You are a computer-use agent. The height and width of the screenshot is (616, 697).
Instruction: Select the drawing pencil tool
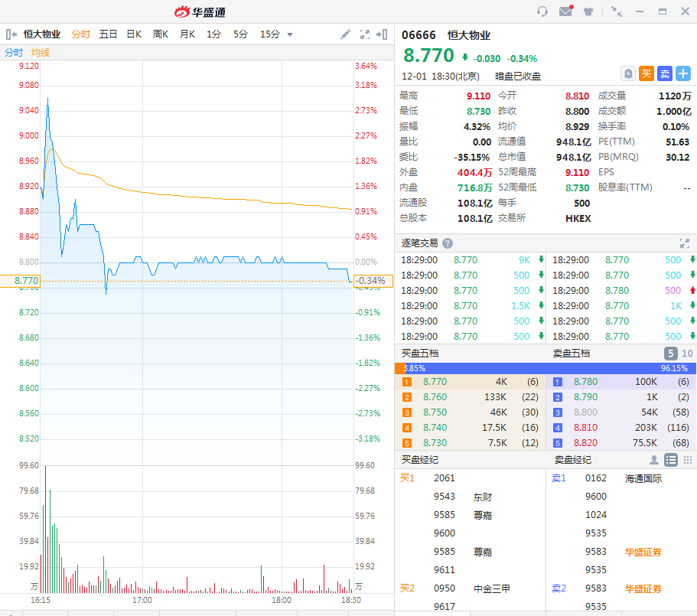345,34
